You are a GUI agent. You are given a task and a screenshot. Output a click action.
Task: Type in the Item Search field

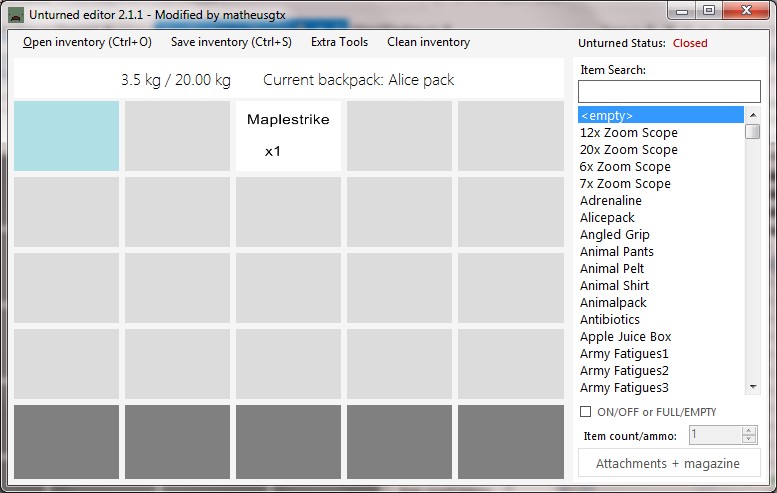point(669,91)
